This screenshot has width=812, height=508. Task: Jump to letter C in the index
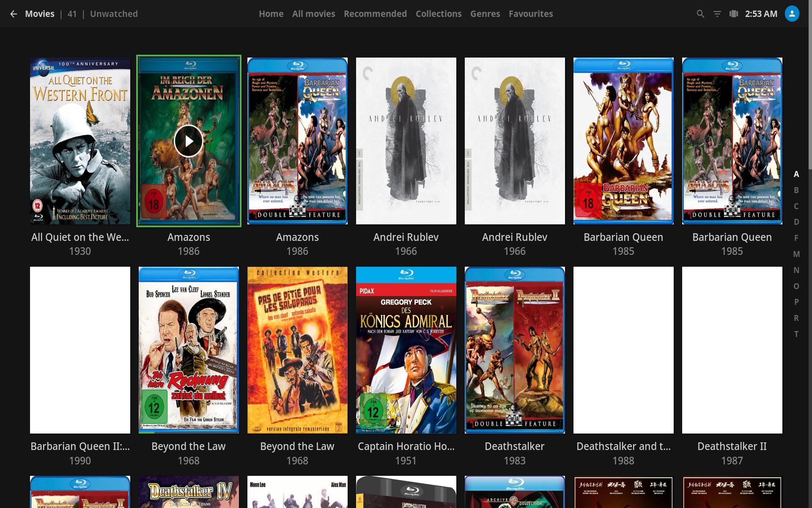click(796, 206)
